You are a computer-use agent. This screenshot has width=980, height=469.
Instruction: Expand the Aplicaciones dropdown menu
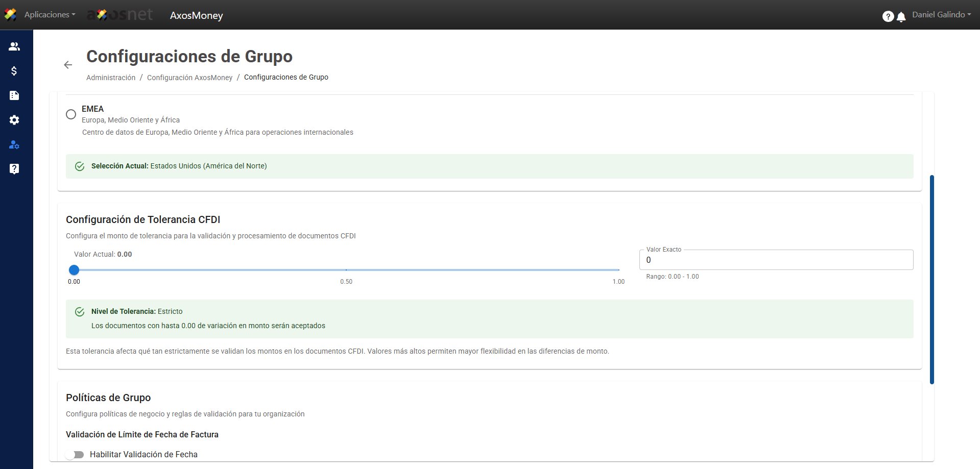pos(49,15)
